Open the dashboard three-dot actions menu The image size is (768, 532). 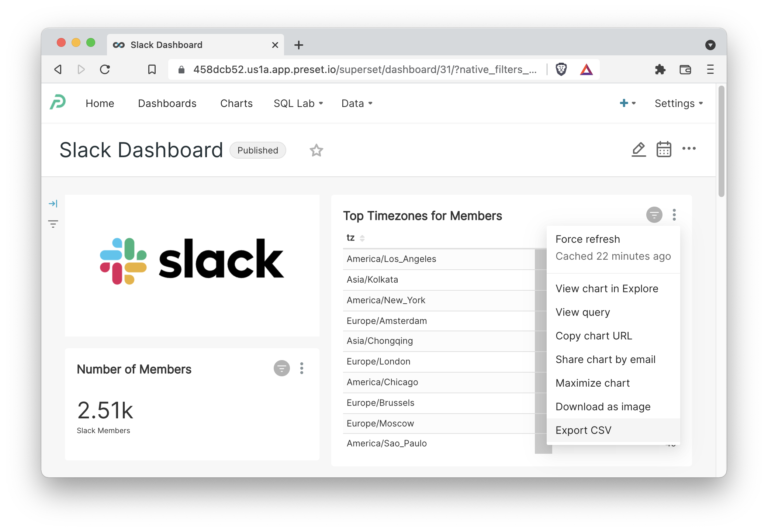point(689,149)
